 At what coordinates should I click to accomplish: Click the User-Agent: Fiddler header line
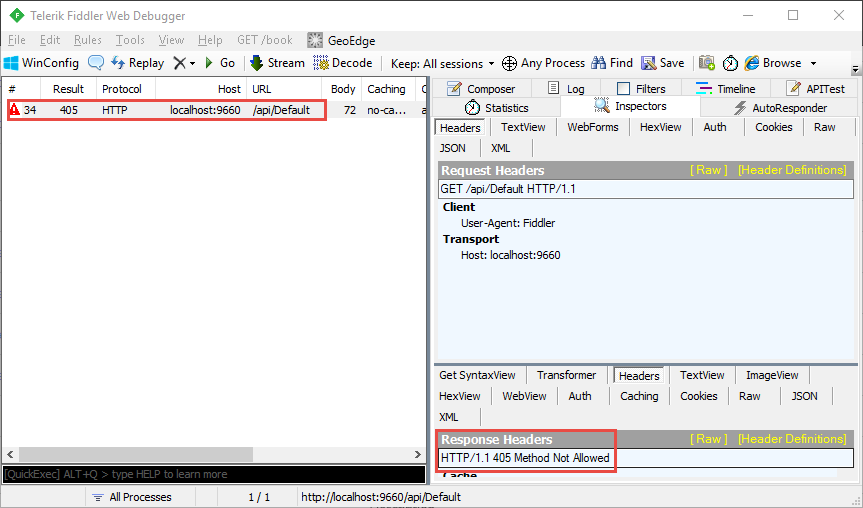tap(507, 223)
